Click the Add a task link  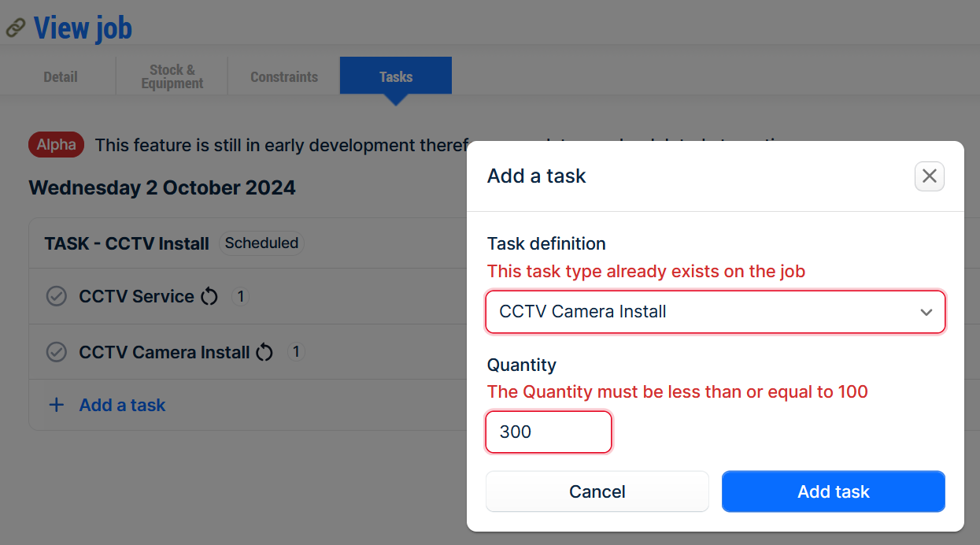122,405
